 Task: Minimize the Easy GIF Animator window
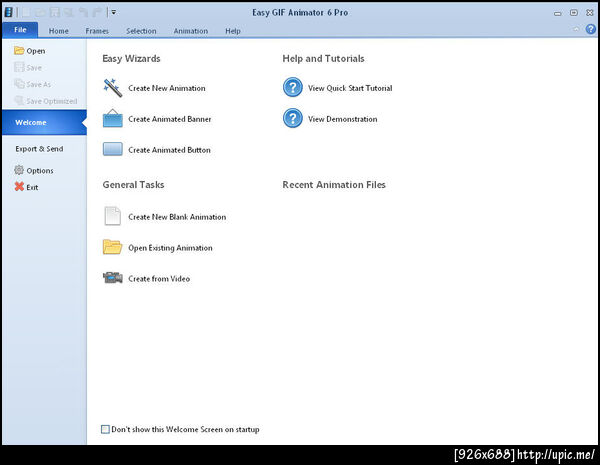[558, 13]
